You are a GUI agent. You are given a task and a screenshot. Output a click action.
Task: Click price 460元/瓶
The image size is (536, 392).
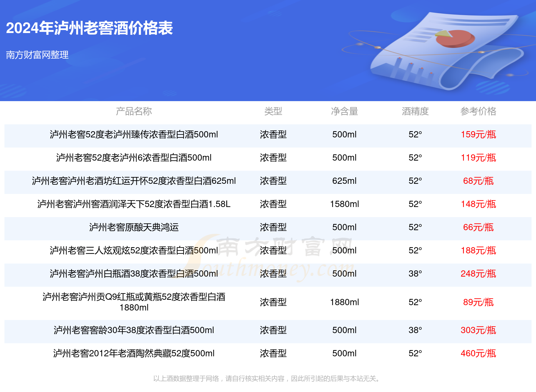click(x=478, y=353)
